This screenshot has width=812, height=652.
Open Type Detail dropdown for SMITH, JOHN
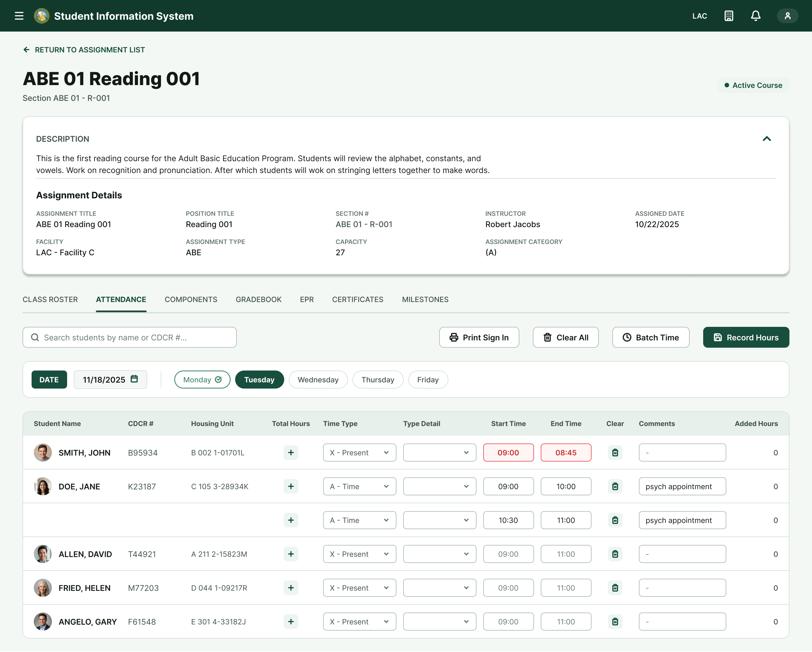pos(440,453)
